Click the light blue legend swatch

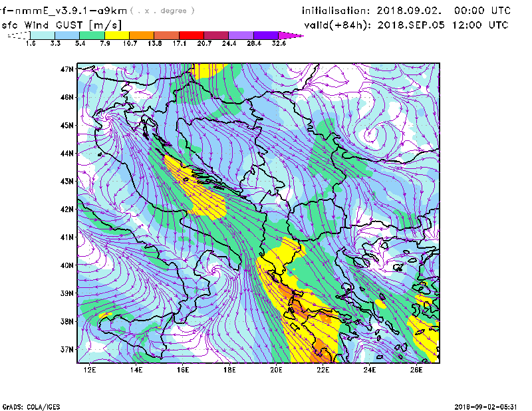click(x=67, y=35)
